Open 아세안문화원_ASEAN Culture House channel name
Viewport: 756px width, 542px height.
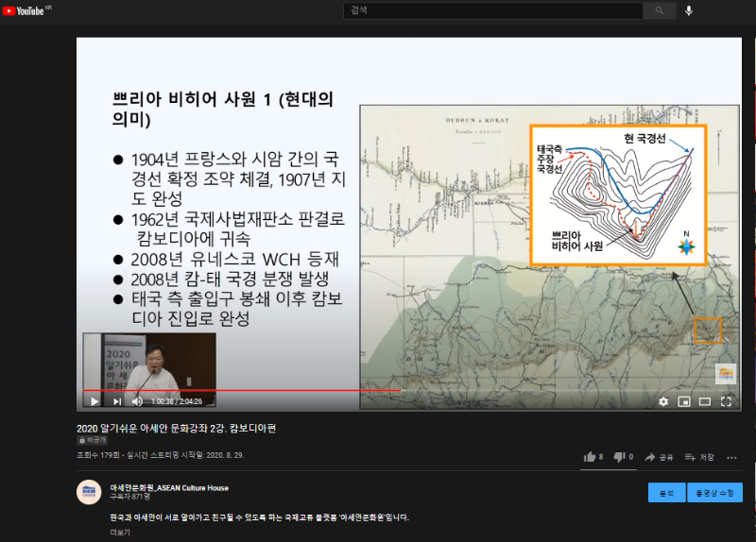[169, 487]
